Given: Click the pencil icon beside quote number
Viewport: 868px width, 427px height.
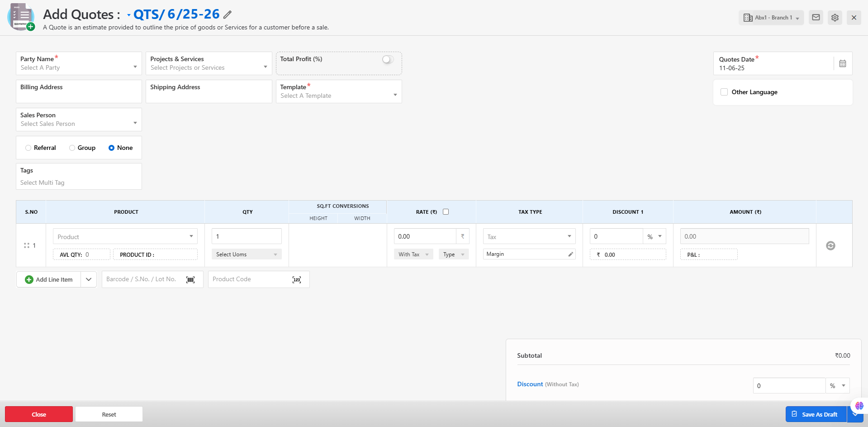Looking at the screenshot, I should click(228, 15).
